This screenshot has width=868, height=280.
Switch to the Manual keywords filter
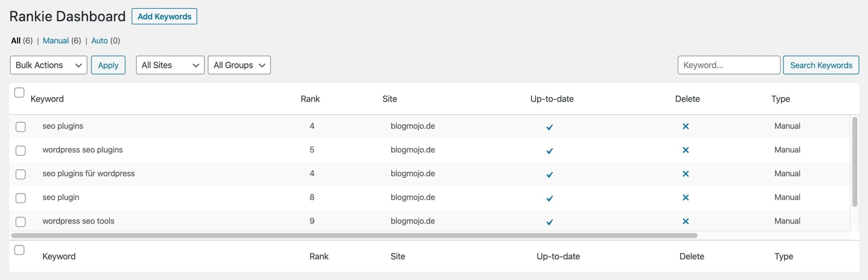[x=56, y=41]
